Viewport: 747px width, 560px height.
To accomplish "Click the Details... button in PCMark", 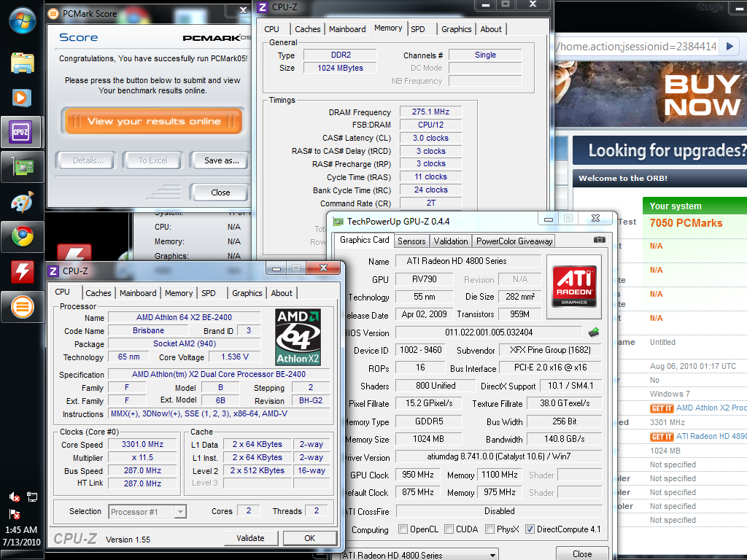I will 88,160.
